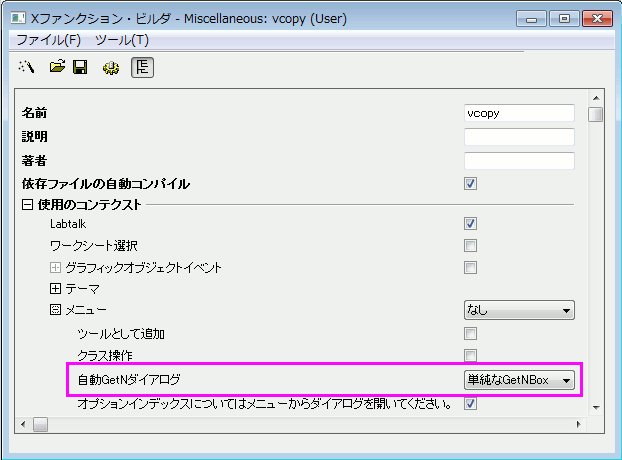Expand the グラフィックオブジェクトイベント node
Viewport: 622px width, 460px height.
[56, 267]
